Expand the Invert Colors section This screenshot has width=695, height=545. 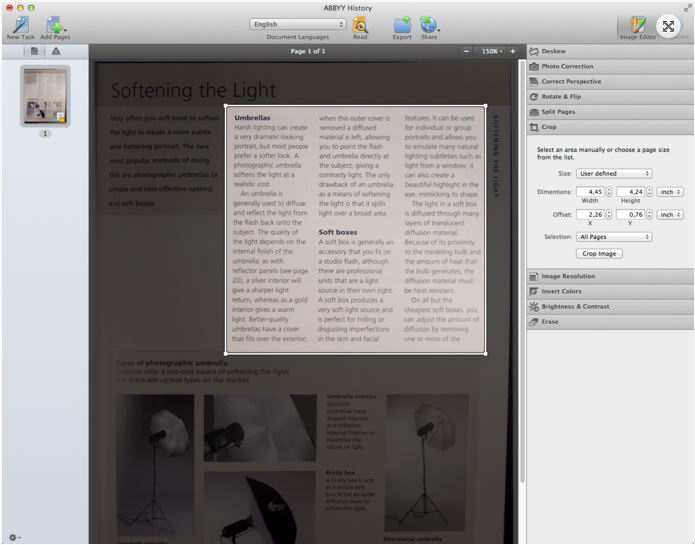click(610, 291)
